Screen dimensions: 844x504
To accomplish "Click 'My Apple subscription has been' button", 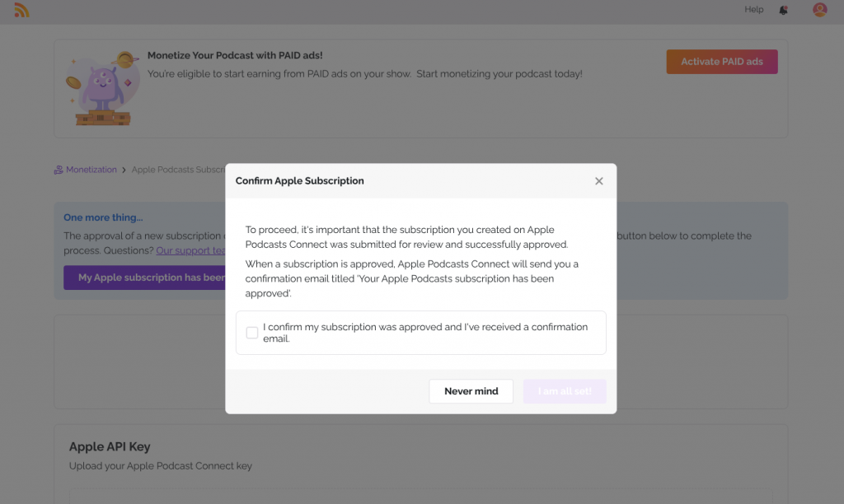I will point(145,278).
